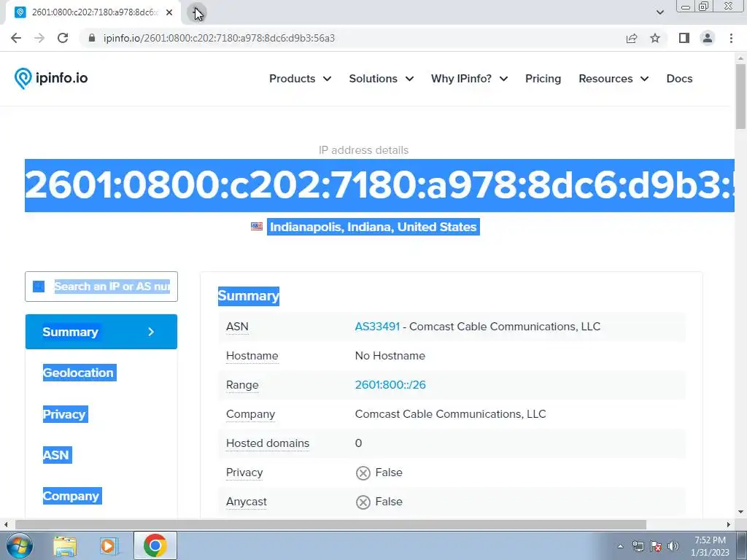This screenshot has width=747, height=560.
Task: Expand the Products menu
Action: pyautogui.click(x=300, y=79)
